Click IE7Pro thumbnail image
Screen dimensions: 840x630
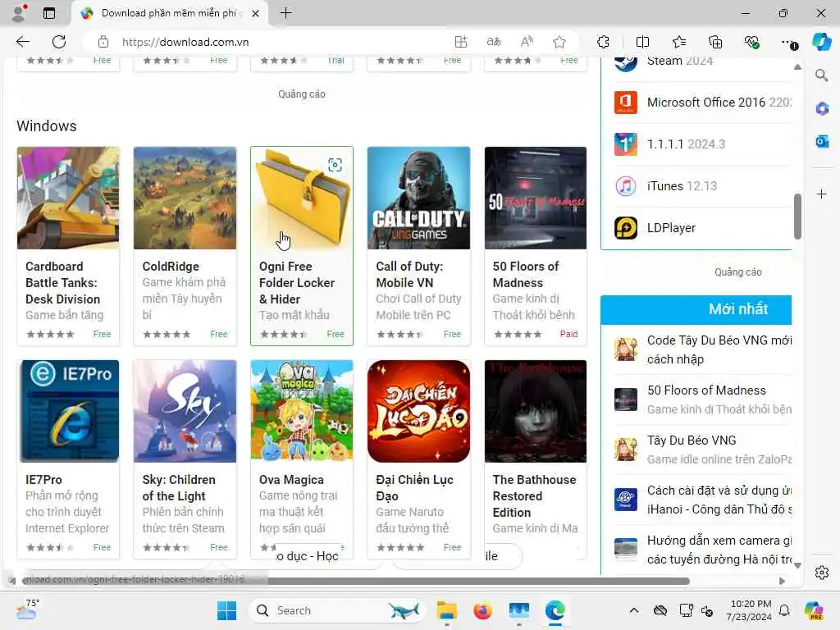click(70, 411)
